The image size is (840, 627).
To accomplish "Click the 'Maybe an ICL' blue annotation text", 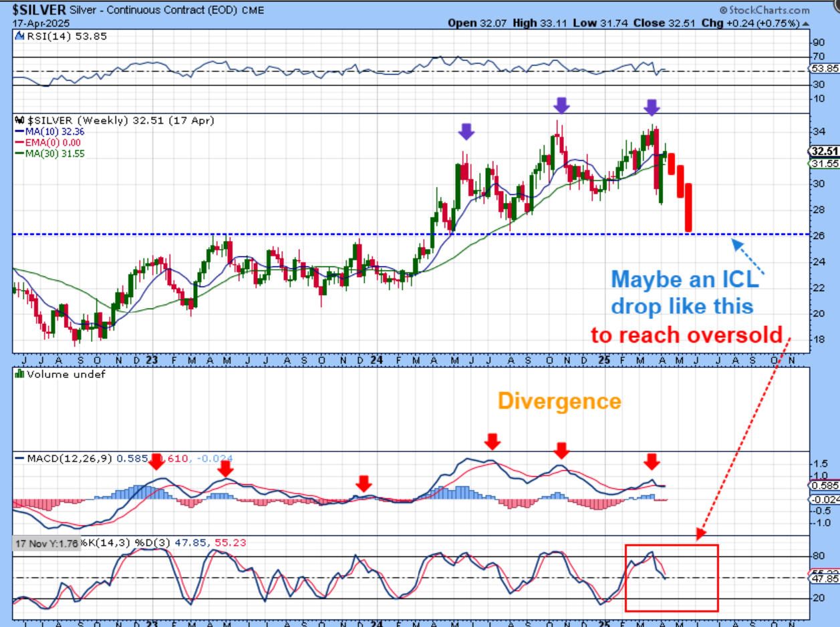I will point(685,278).
